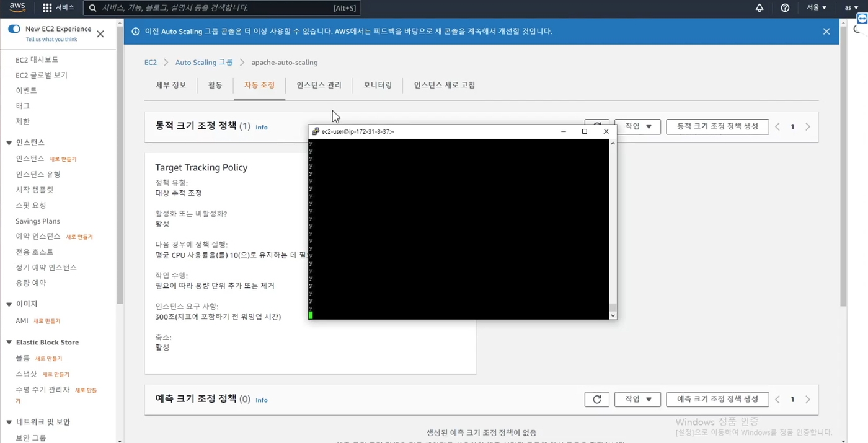Click the terminal scrollbar up arrow
This screenshot has height=443, width=868.
tap(613, 143)
